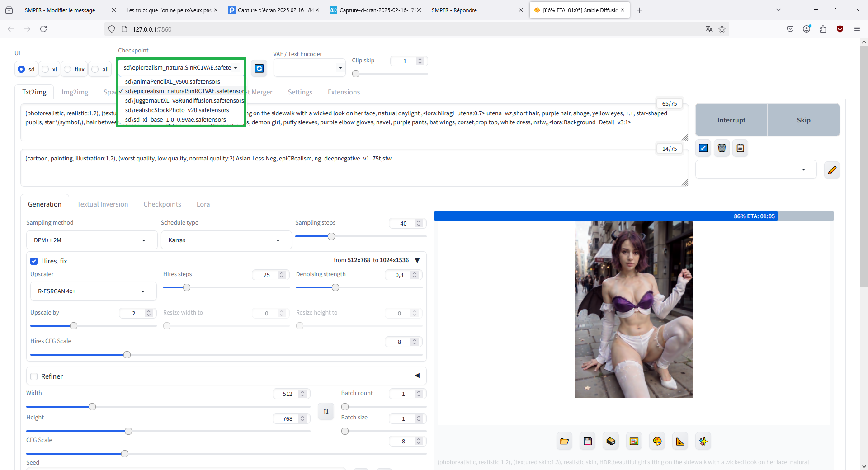This screenshot has height=470, width=868.
Task: Choose juggernautXL_v8Rundiffusion checkpoint from list
Action: 184,101
